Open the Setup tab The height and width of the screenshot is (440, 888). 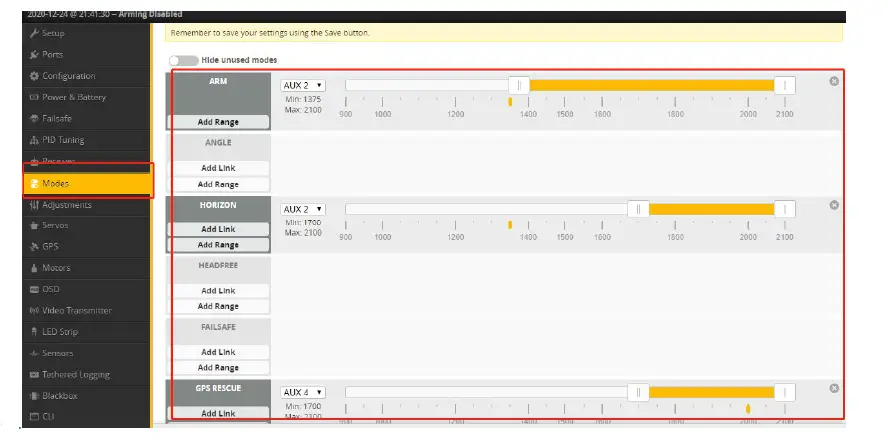[x=88, y=33]
